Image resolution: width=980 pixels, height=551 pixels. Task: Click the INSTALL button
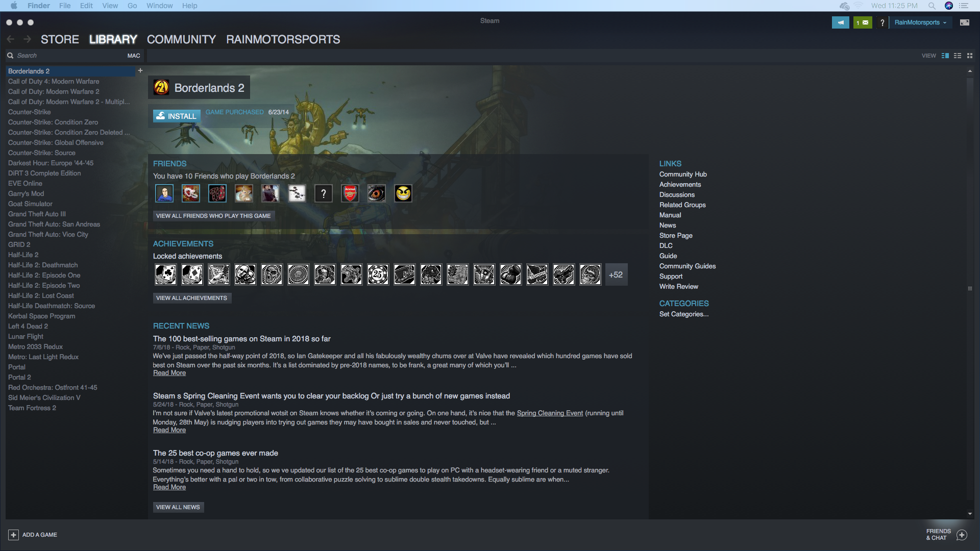click(x=177, y=116)
